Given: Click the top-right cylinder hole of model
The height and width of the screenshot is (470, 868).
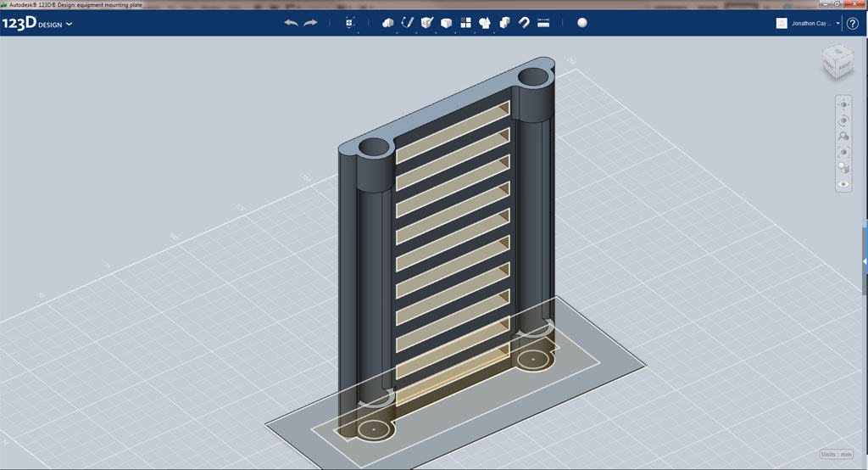Looking at the screenshot, I should 533,76.
